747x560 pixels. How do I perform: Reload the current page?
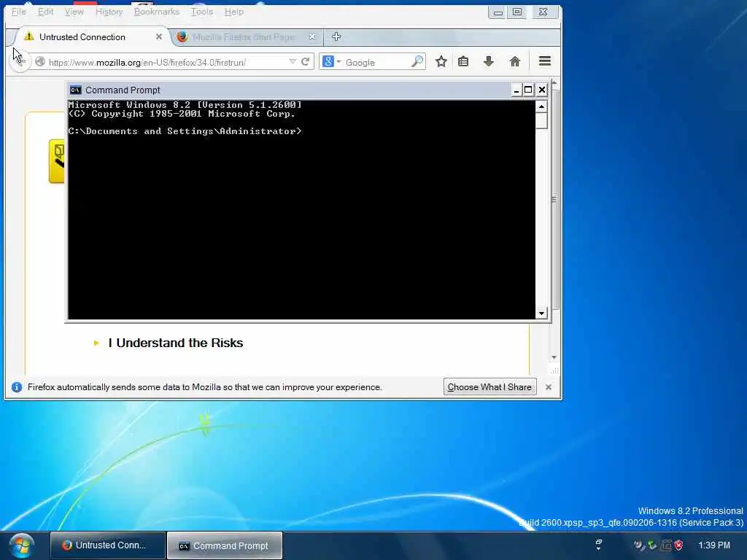click(x=306, y=62)
